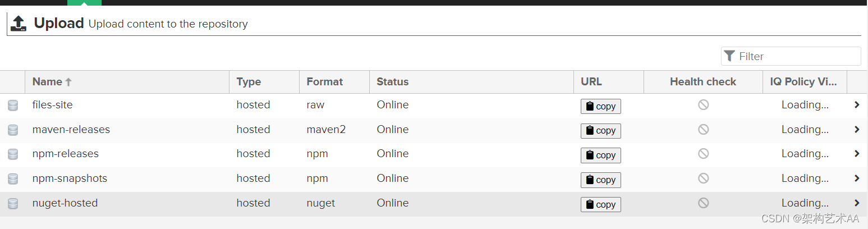Copy the URL for maven-releases
The height and width of the screenshot is (229, 868).
[600, 131]
